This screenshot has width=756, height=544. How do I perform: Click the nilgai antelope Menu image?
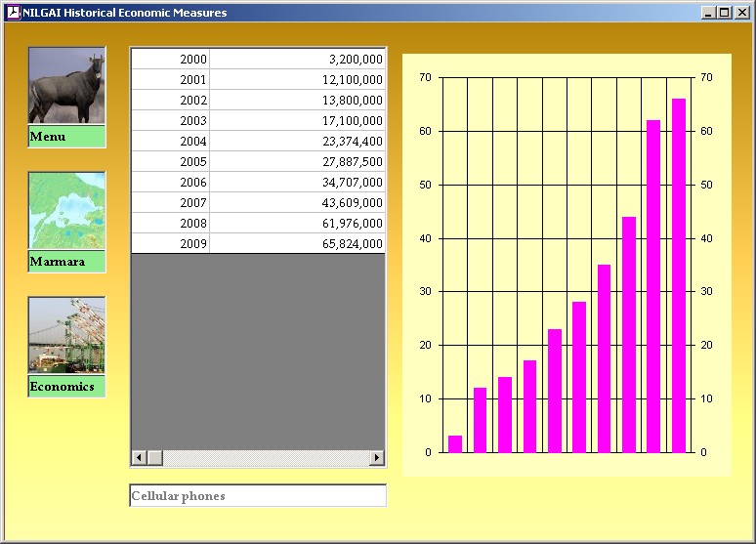click(66, 86)
